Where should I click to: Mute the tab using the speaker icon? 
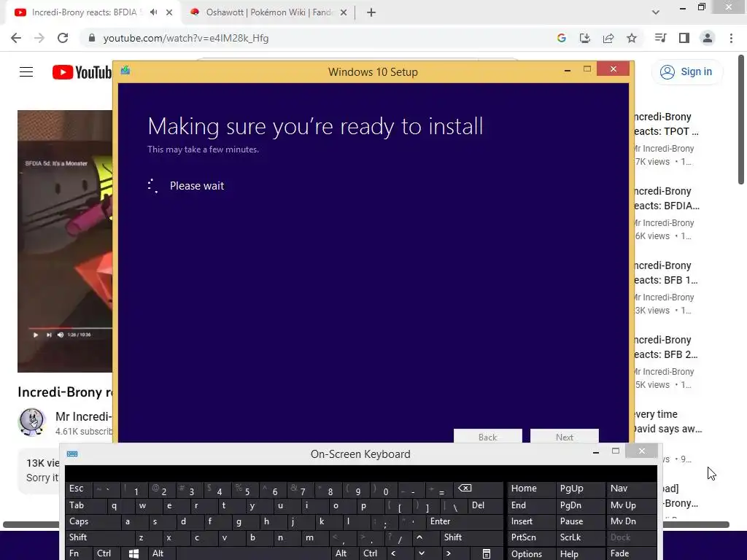(x=153, y=12)
